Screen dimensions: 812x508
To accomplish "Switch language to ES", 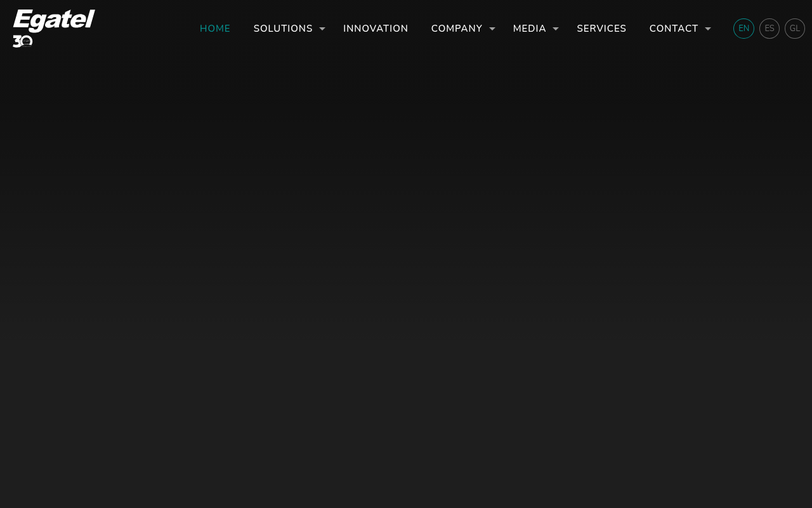I will pos(769,29).
